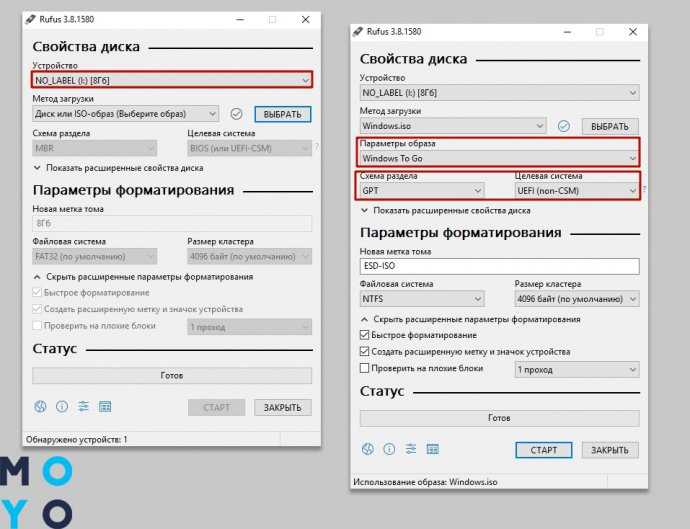Collapse advanced format options in left window
The width and height of the screenshot is (690, 529).
click(143, 277)
